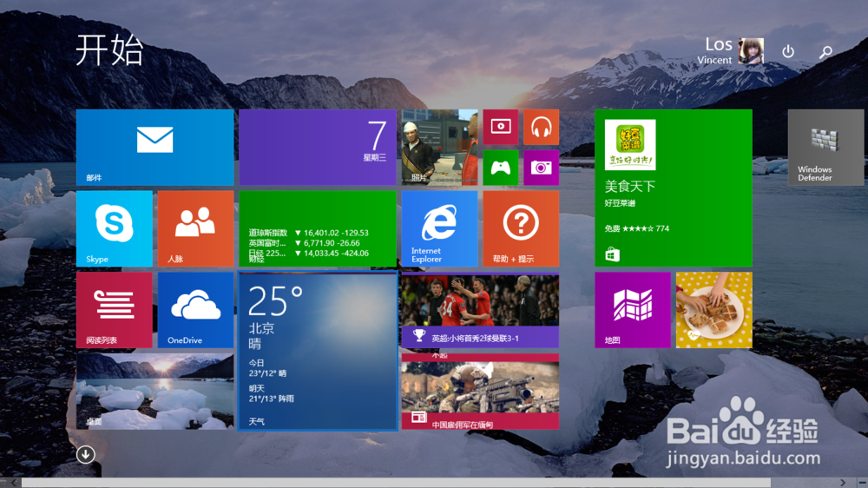Launch Internet Explorer tile

click(x=439, y=228)
